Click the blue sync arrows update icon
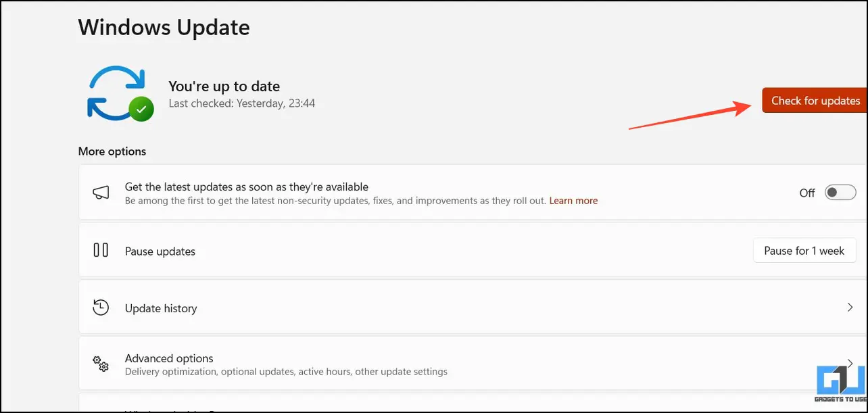 pyautogui.click(x=117, y=93)
